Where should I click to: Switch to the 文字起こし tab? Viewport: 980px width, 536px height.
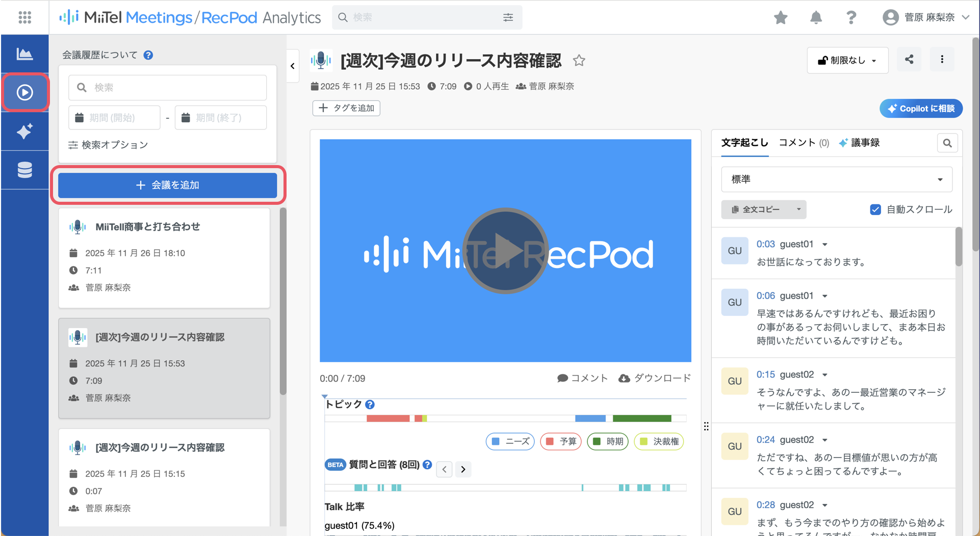tap(744, 143)
